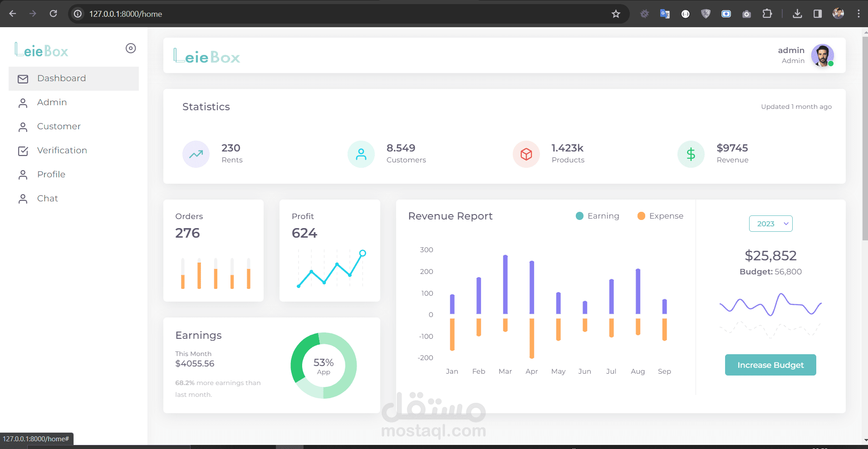Toggle the sidebar collapse circle icon

click(x=131, y=49)
